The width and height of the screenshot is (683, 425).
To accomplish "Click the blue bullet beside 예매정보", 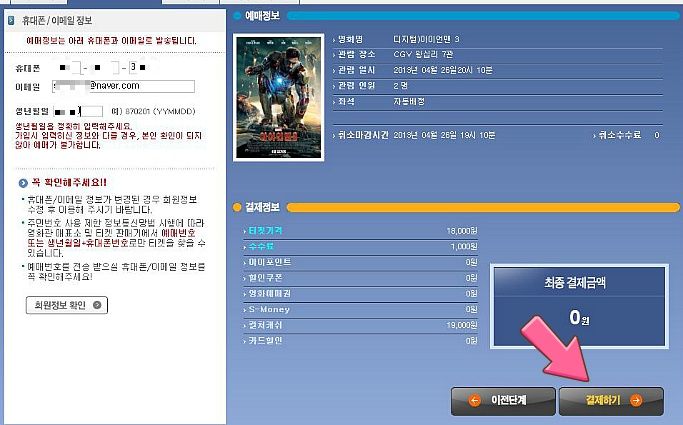I will (237, 16).
